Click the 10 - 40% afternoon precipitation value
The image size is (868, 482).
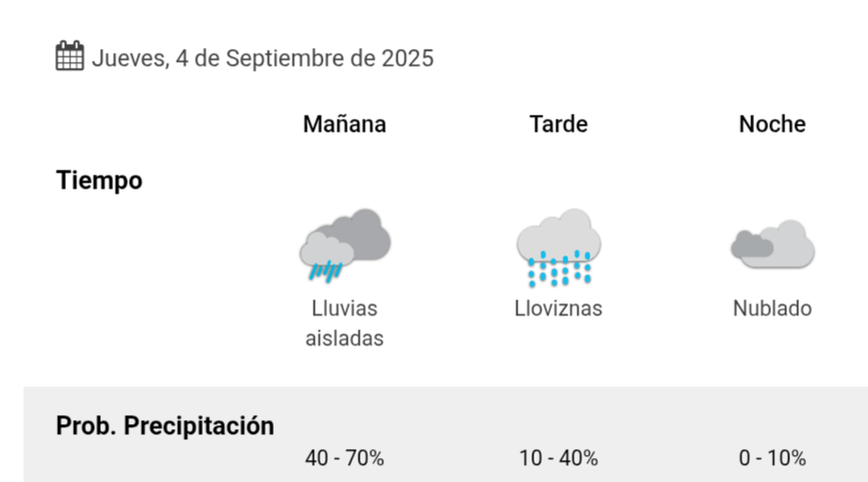(558, 458)
